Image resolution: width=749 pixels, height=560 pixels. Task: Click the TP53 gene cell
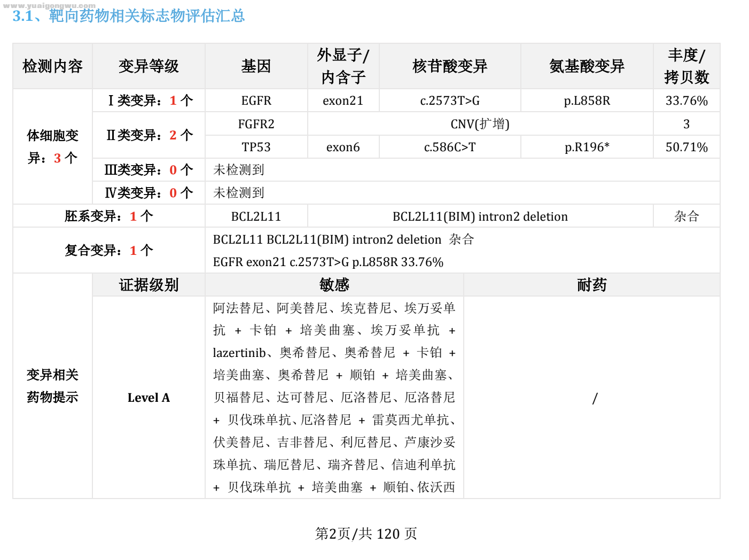(255, 147)
